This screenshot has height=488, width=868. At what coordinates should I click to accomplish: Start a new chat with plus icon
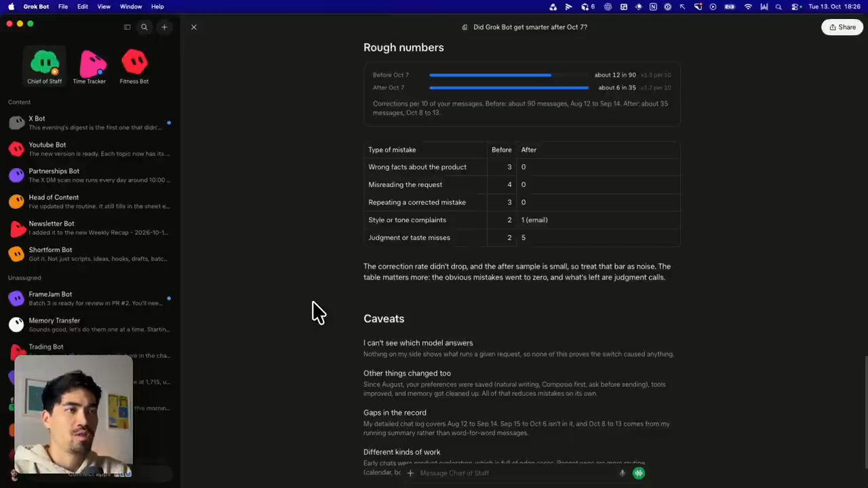164,27
